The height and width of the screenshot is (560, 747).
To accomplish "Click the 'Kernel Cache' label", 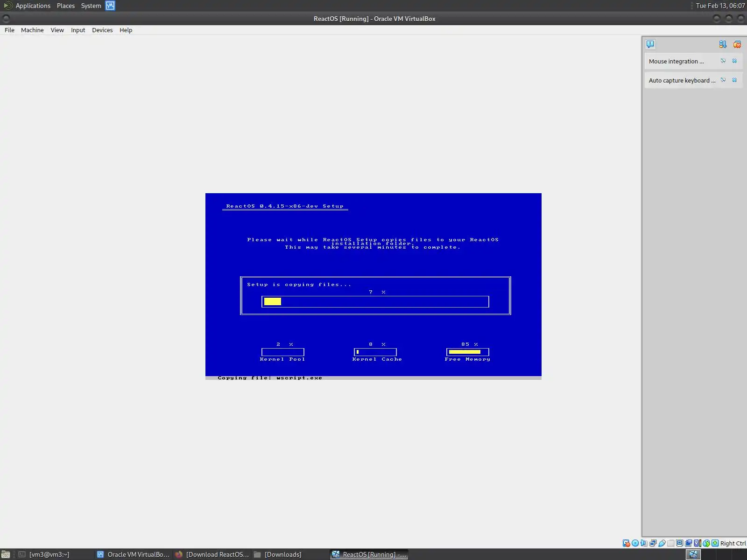I will pyautogui.click(x=377, y=359).
